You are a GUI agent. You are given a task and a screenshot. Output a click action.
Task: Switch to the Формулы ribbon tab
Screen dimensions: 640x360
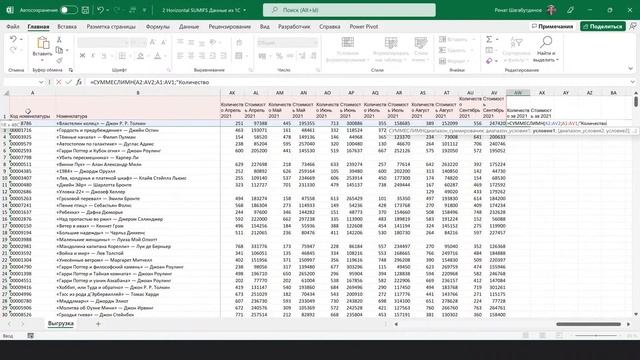tap(158, 27)
